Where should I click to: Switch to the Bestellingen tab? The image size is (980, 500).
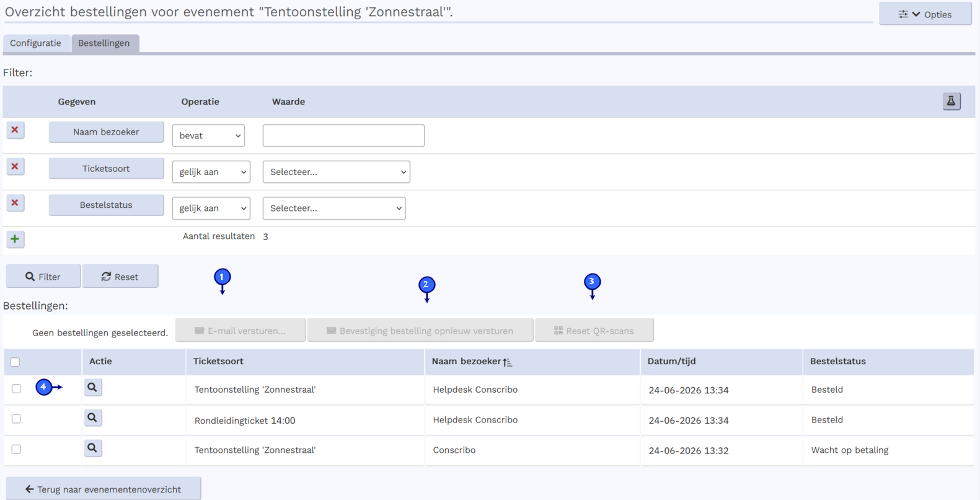[x=104, y=43]
